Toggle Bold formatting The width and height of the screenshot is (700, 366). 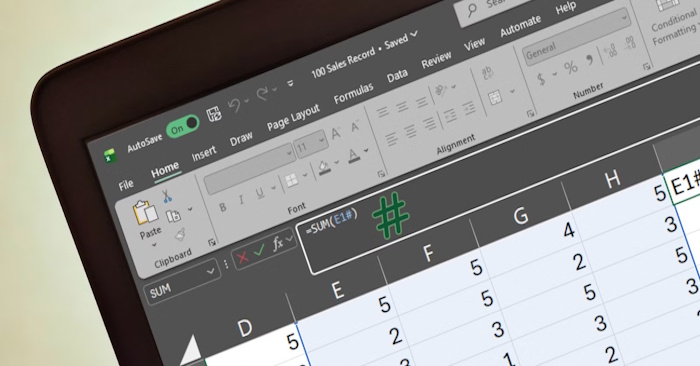pyautogui.click(x=222, y=207)
